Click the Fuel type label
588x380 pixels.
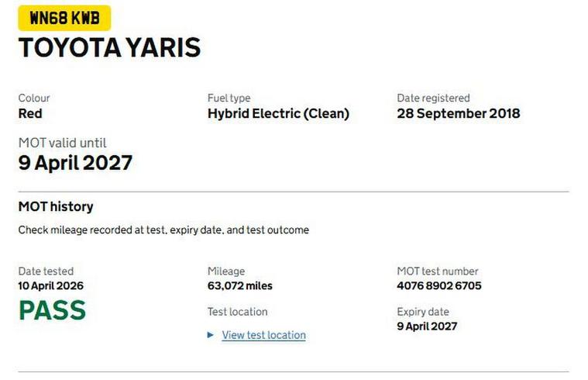[229, 98]
